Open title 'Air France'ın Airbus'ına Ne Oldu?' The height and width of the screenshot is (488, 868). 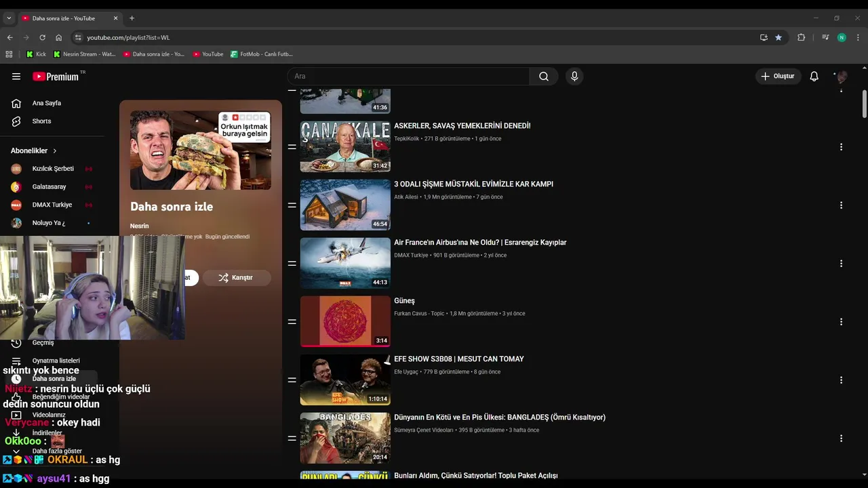pyautogui.click(x=480, y=243)
